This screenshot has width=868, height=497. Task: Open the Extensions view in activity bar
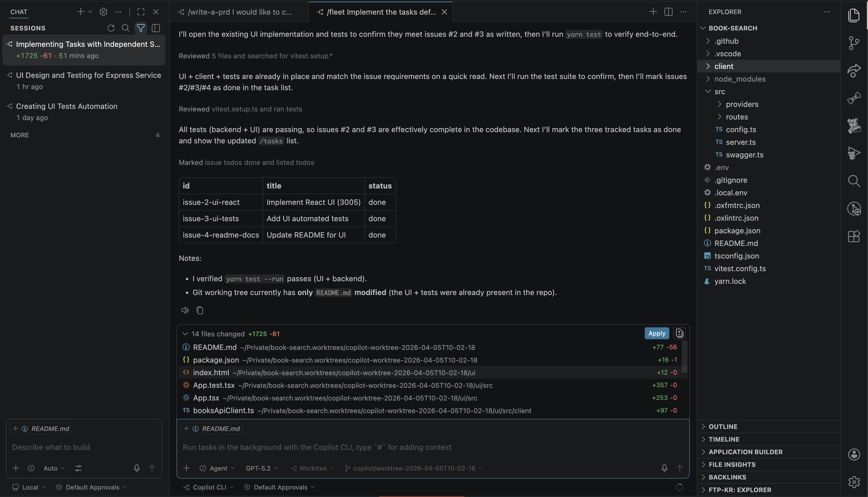tap(854, 236)
